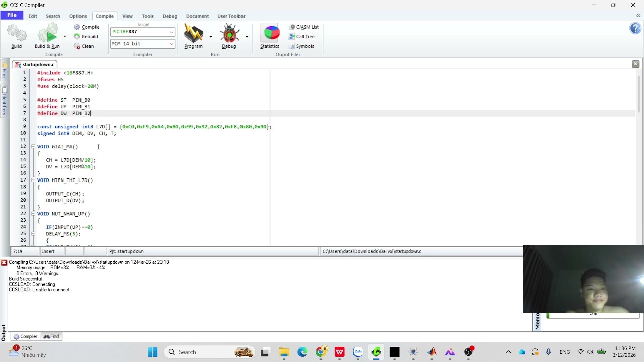Switch to the Find output tab
The image size is (644, 362).
(51, 337)
